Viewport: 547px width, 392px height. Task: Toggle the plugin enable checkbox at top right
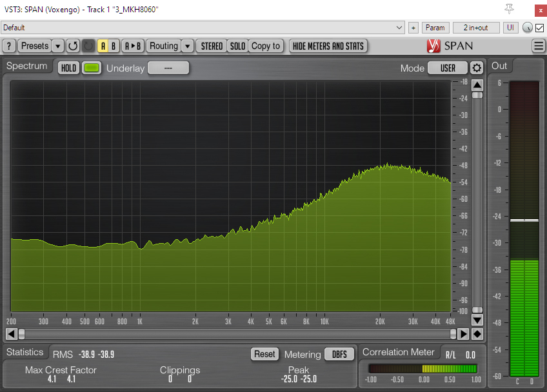pyautogui.click(x=539, y=28)
